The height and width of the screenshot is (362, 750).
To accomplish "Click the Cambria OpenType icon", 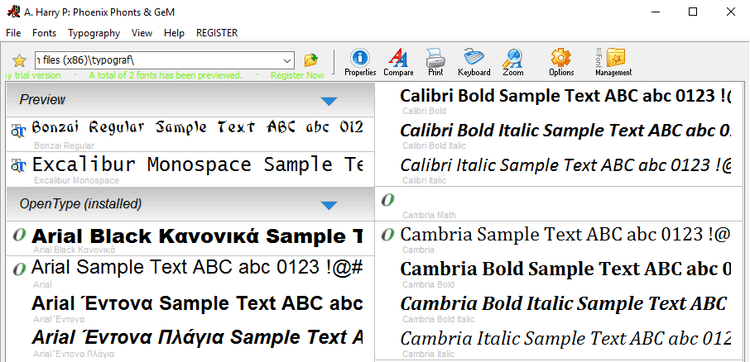I will (387, 234).
